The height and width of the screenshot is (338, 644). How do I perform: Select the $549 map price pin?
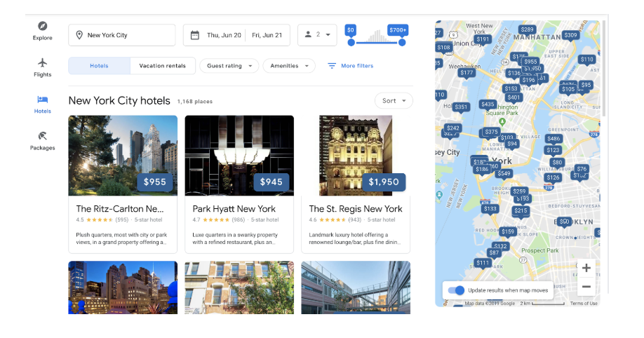click(504, 174)
